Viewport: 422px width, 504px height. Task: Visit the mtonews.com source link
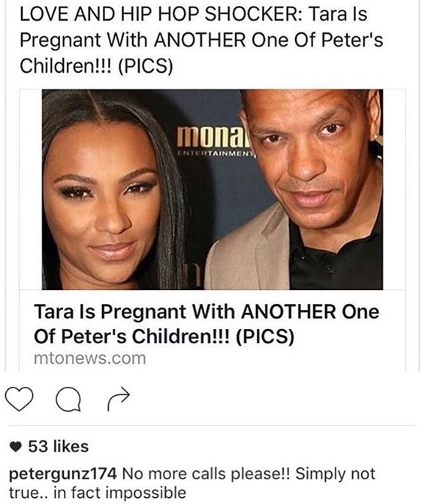(89, 358)
